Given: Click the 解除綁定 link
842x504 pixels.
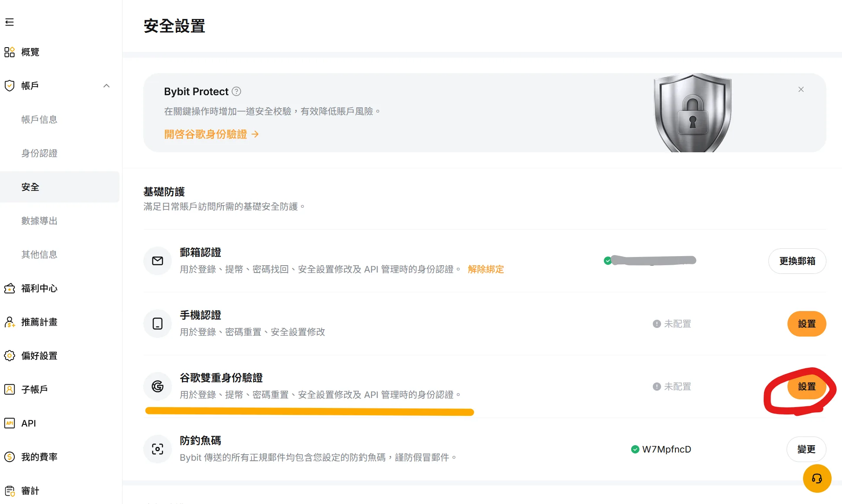Looking at the screenshot, I should pyautogui.click(x=486, y=269).
